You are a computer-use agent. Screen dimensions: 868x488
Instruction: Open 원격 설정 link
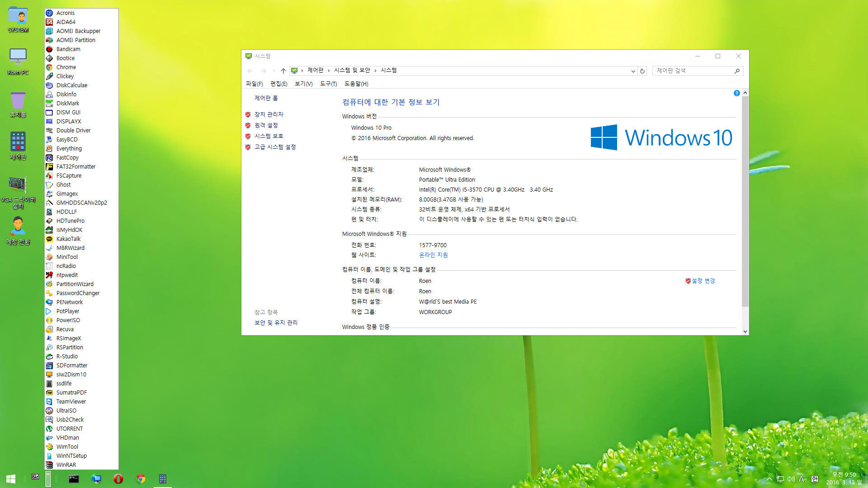(266, 125)
